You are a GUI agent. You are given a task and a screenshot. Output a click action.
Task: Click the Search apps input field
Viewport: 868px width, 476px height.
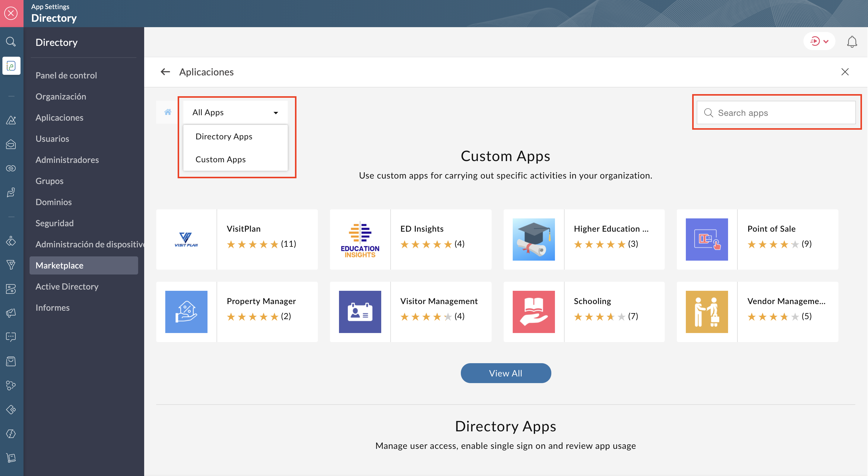point(775,112)
